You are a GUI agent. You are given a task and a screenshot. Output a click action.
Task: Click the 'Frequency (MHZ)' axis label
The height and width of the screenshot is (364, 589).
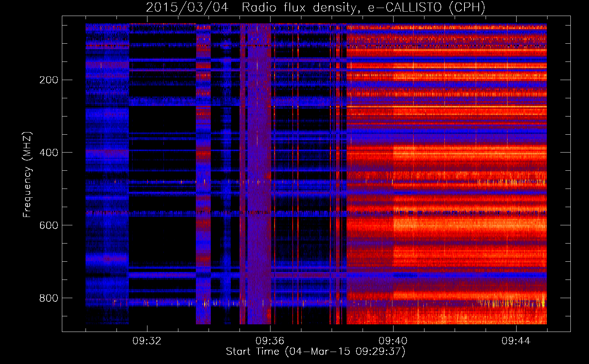pos(27,174)
